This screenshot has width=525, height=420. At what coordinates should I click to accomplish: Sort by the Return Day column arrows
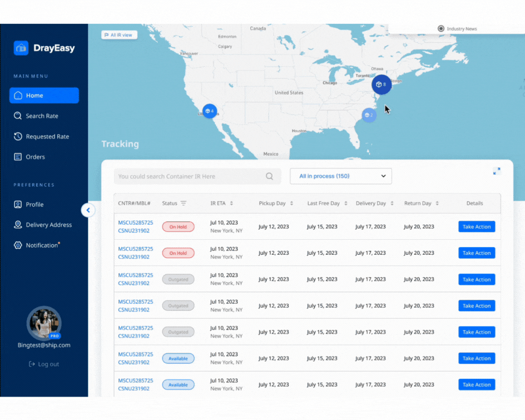(x=437, y=203)
